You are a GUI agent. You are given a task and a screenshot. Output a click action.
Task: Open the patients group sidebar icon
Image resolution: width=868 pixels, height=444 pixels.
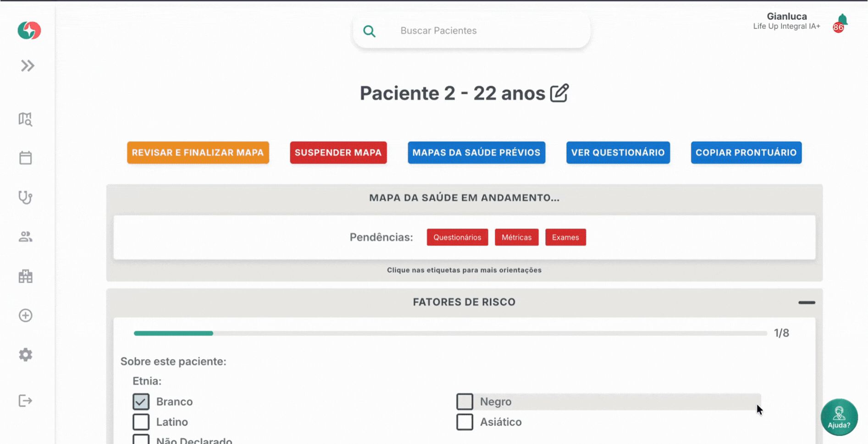tap(26, 237)
